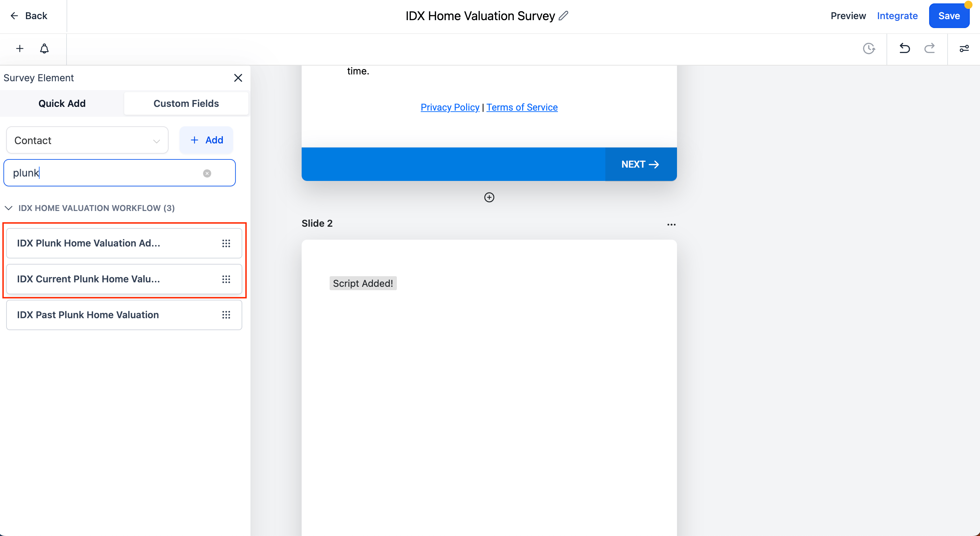Switch to the Custom Fields tab
Image resolution: width=980 pixels, height=536 pixels.
tap(186, 103)
